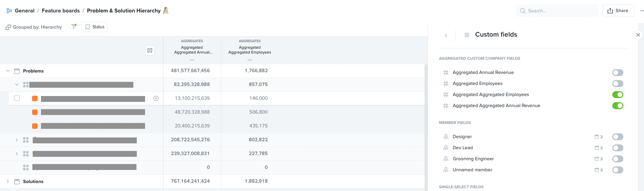This screenshot has width=644, height=191.
Task: Click the Share button
Action: coord(618,11)
